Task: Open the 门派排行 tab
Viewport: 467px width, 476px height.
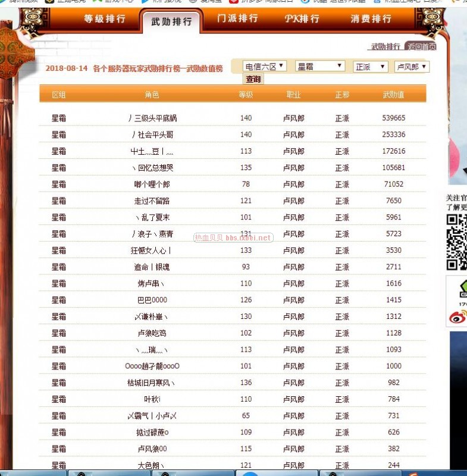Action: pos(238,18)
